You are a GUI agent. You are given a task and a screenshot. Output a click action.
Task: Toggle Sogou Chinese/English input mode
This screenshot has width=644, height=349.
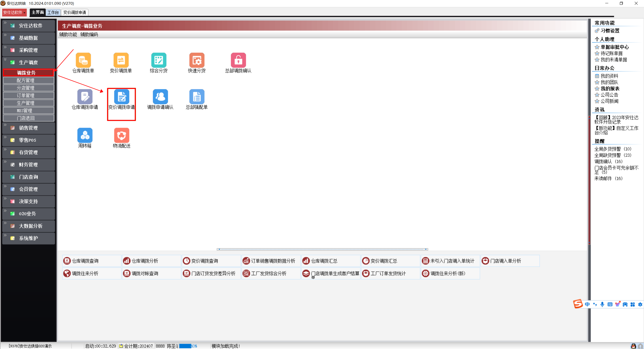click(x=587, y=304)
